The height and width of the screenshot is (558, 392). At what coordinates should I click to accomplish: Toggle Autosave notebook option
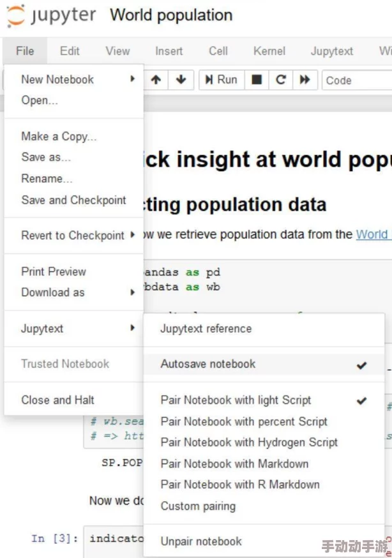click(x=264, y=364)
